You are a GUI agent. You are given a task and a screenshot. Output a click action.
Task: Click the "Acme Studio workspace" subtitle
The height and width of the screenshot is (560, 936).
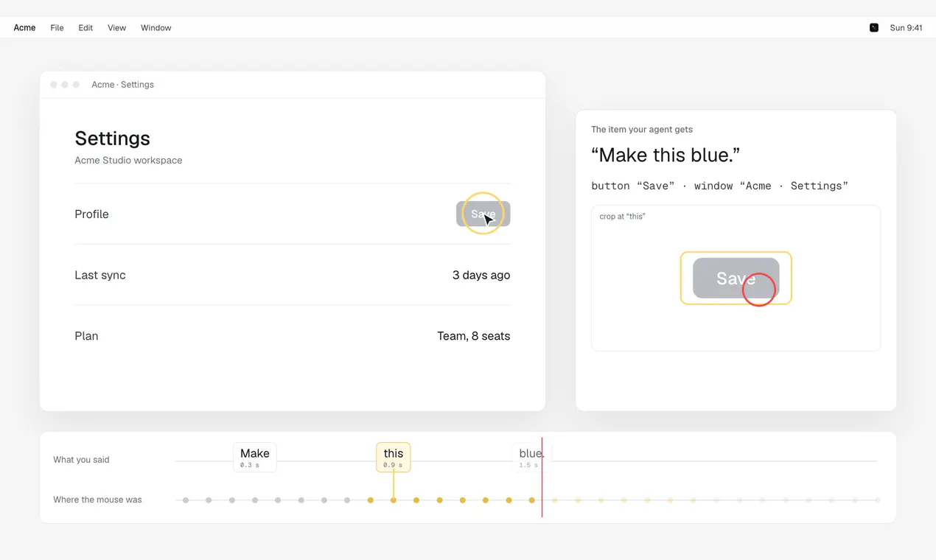coord(128,160)
